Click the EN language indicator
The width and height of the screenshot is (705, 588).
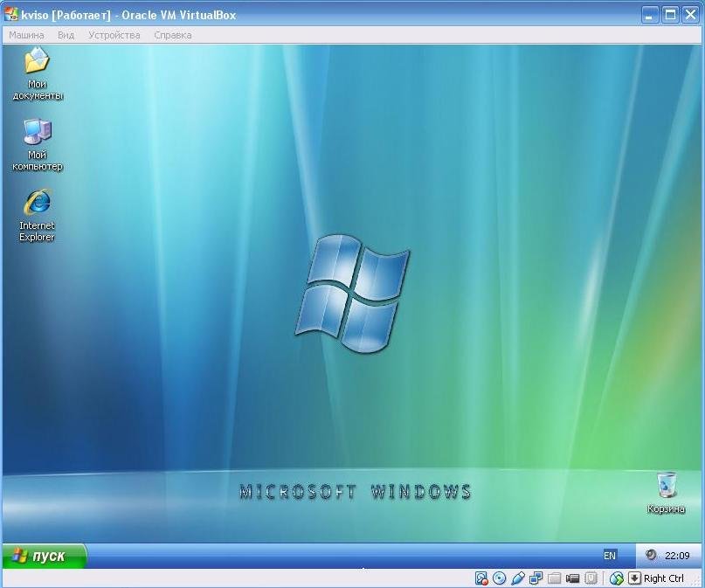pyautogui.click(x=609, y=555)
